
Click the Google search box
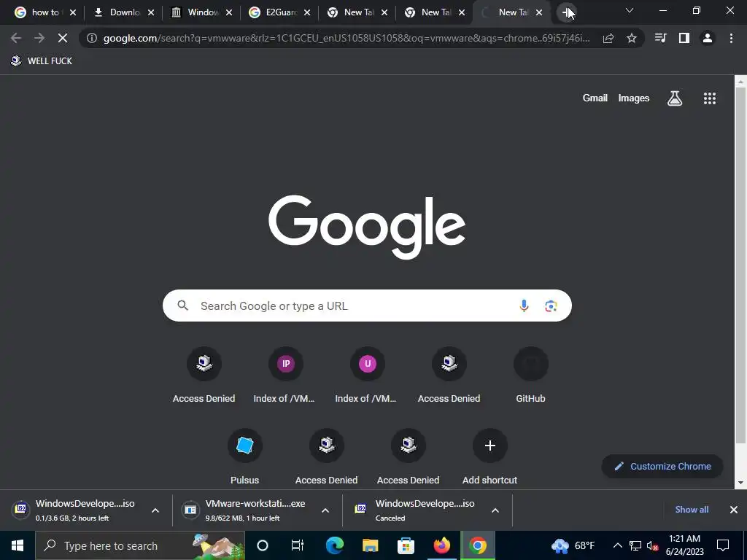tap(367, 306)
